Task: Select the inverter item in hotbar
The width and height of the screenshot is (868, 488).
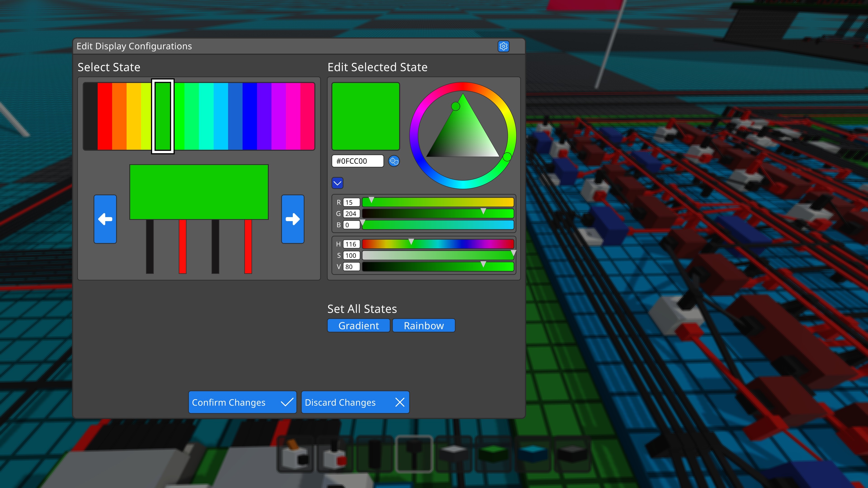Action: click(x=295, y=454)
